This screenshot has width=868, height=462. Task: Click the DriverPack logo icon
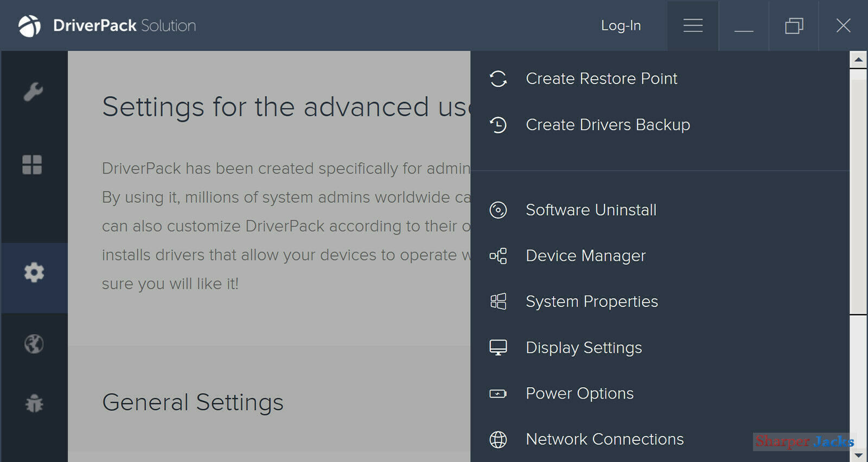(x=29, y=25)
